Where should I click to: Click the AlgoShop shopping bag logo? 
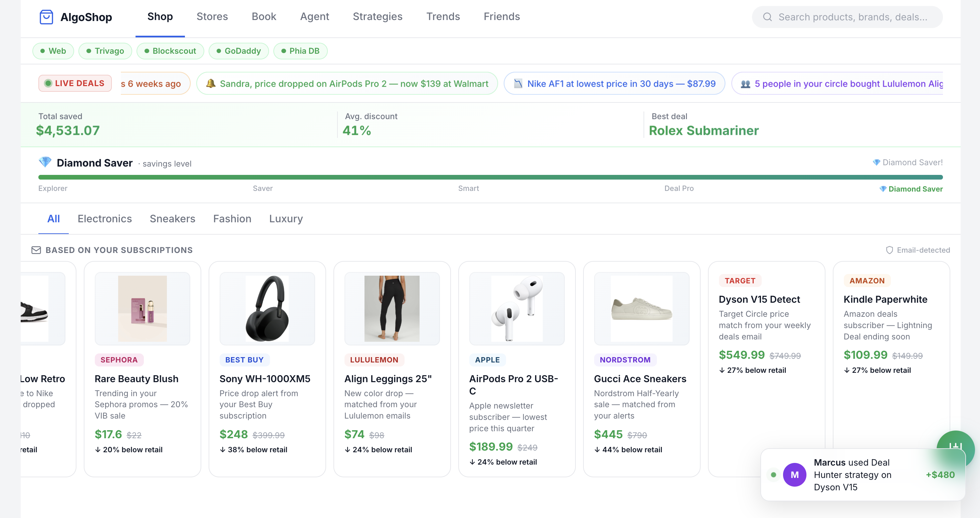(46, 17)
